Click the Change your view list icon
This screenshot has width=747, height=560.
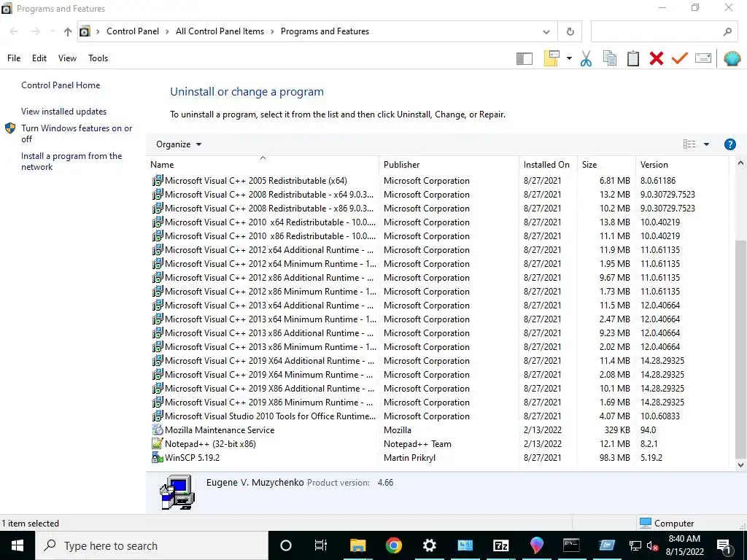click(x=689, y=144)
